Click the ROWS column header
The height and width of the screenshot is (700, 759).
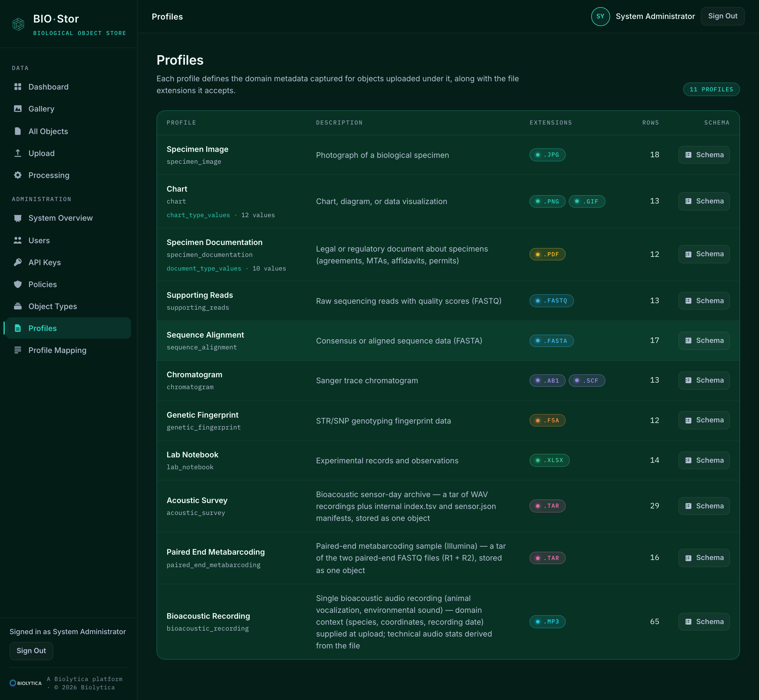point(650,123)
